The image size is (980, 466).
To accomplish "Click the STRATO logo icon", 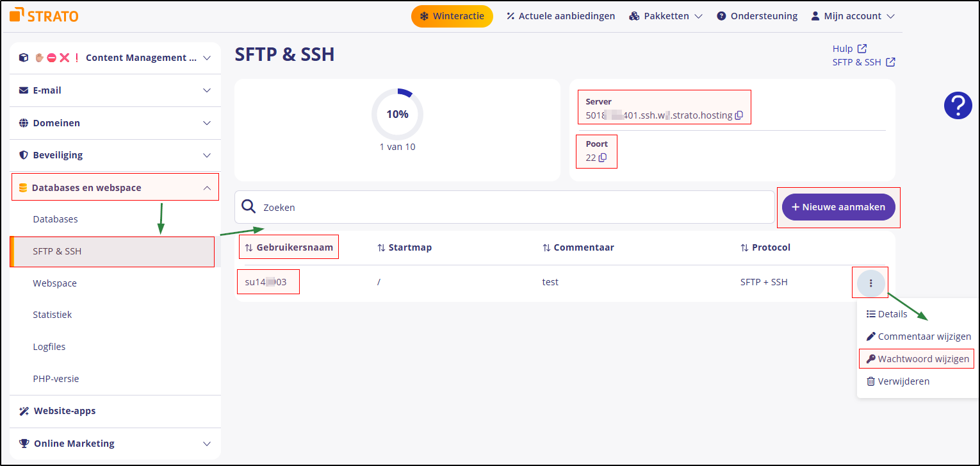I will click(x=17, y=15).
